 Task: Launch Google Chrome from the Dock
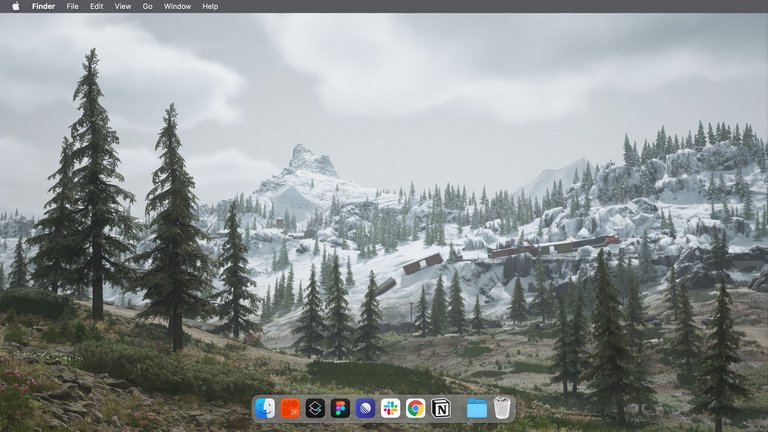[x=415, y=408]
